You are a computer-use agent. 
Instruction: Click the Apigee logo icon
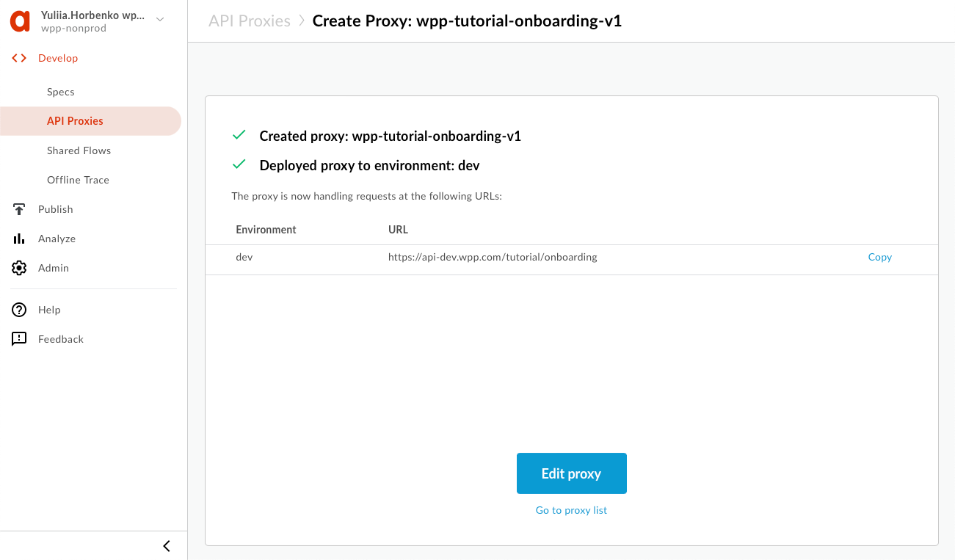pos(20,21)
